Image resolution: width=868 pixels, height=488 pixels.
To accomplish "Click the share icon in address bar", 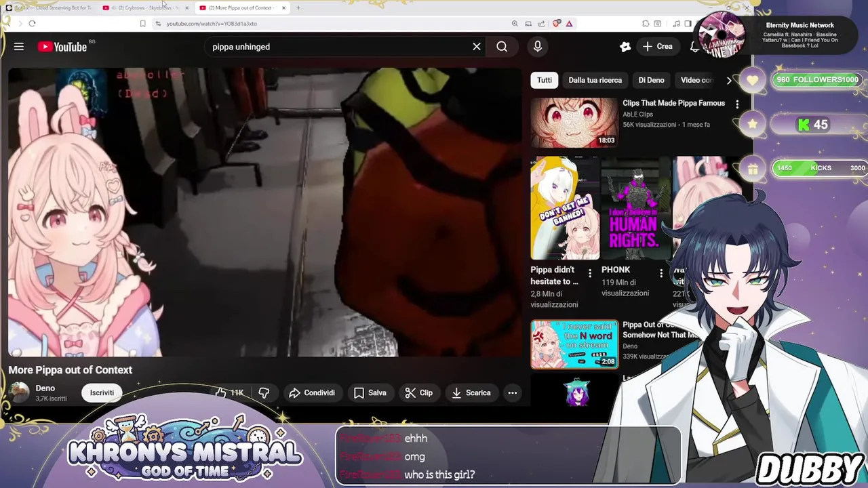I will [x=542, y=24].
